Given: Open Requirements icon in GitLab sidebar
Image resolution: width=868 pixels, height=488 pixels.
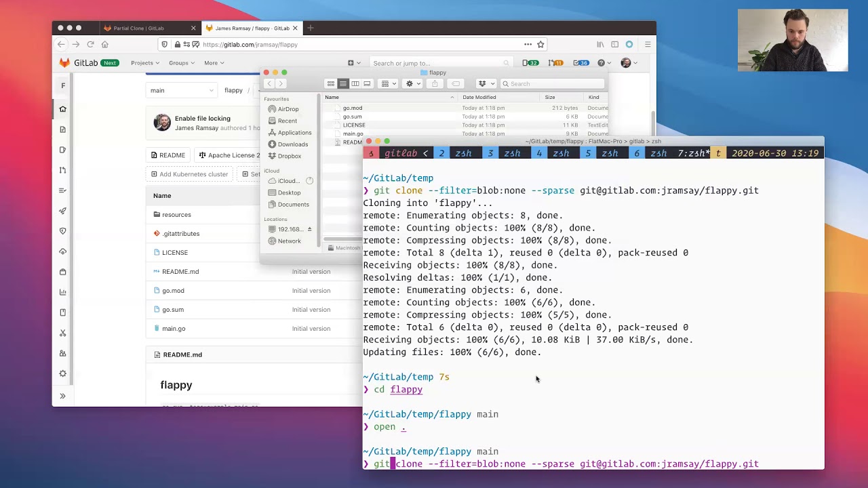Looking at the screenshot, I should pos(62,190).
